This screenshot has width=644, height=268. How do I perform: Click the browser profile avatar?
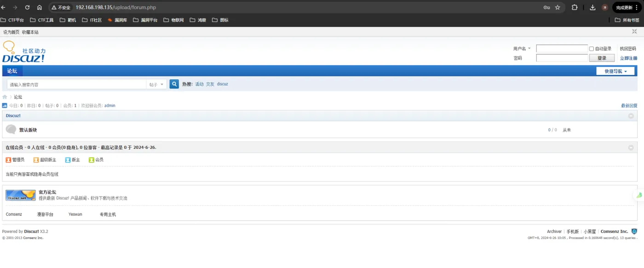pyautogui.click(x=605, y=7)
